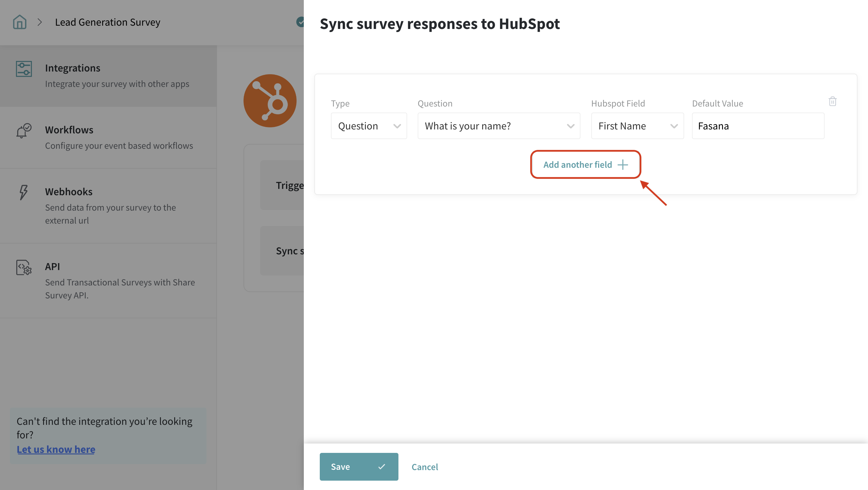The image size is (868, 490).
Task: Click Add another field button
Action: point(585,164)
